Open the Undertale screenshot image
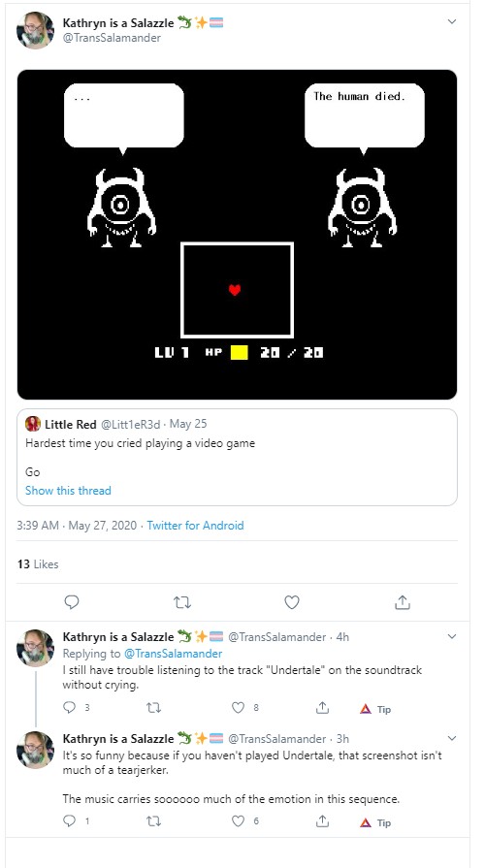485x868 pixels. coord(237,234)
